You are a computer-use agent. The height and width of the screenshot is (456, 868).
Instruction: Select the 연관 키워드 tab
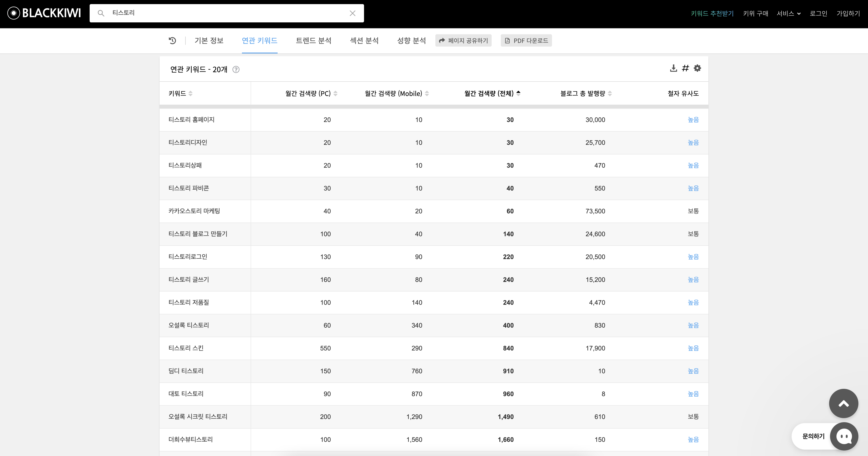coord(260,41)
